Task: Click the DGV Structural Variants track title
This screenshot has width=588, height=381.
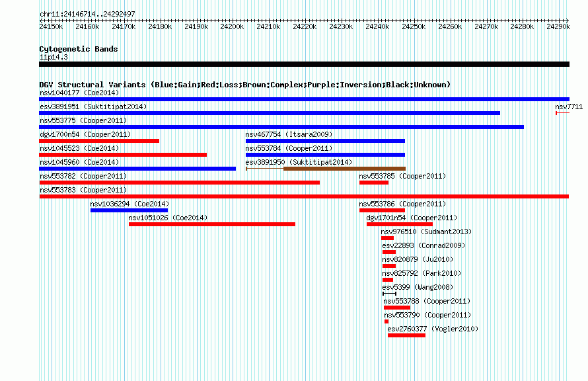Action: pyautogui.click(x=244, y=85)
